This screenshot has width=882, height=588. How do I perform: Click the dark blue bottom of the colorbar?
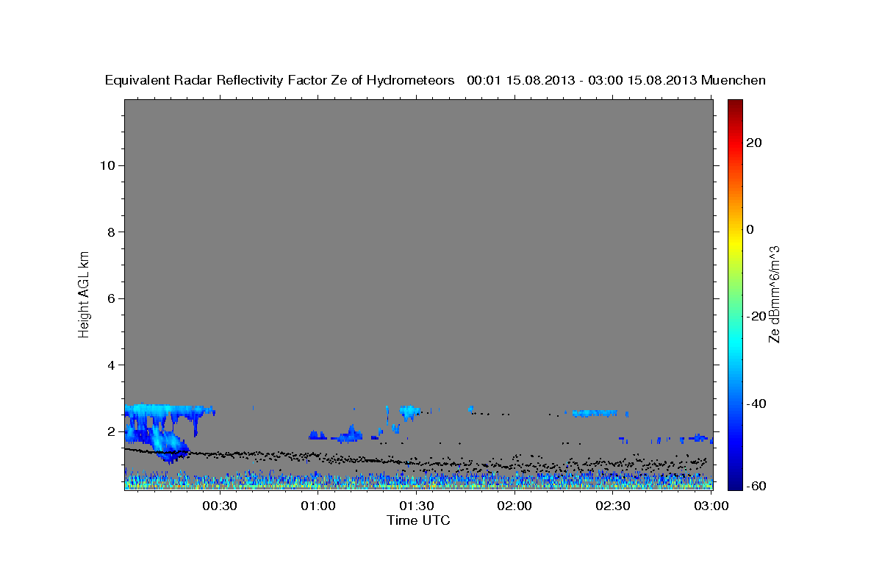coord(736,484)
